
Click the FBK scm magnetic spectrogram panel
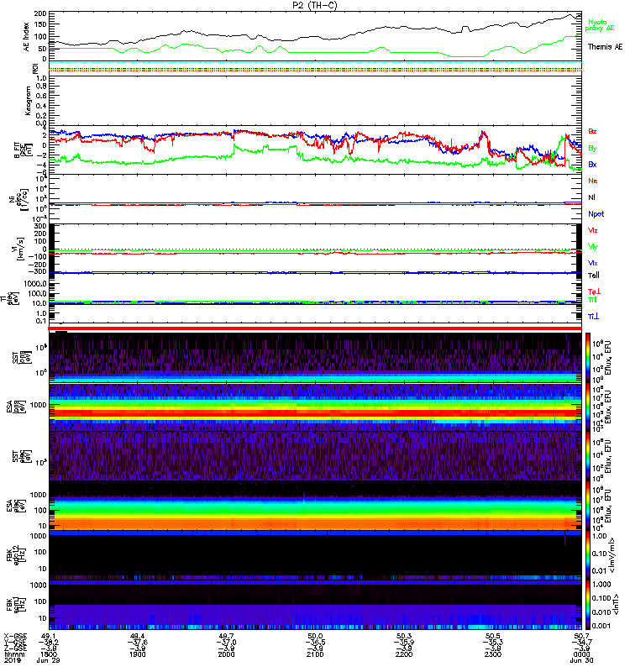[315, 605]
